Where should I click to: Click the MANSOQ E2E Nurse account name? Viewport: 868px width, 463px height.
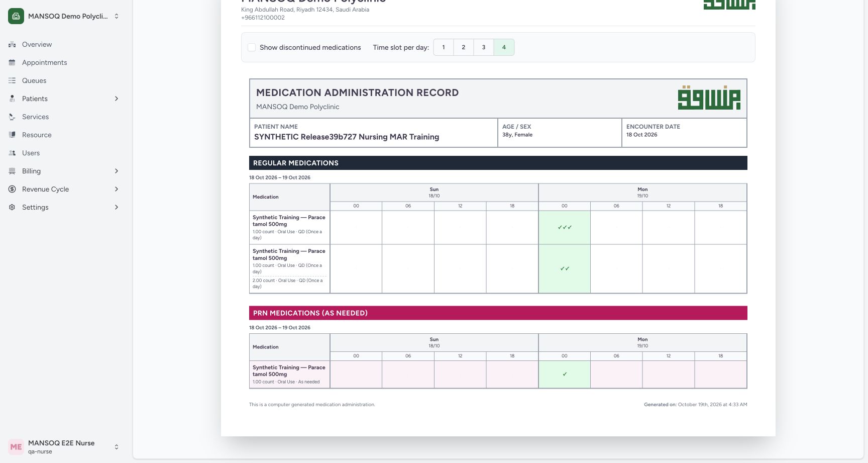[61, 443]
